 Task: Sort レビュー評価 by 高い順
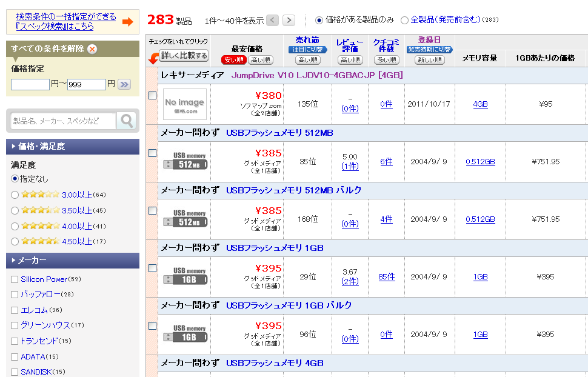tap(350, 60)
